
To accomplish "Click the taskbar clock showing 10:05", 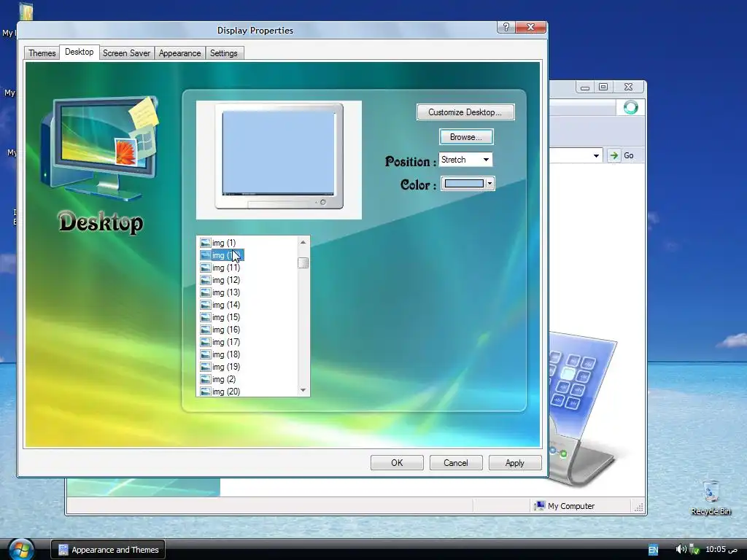I will click(x=721, y=550).
